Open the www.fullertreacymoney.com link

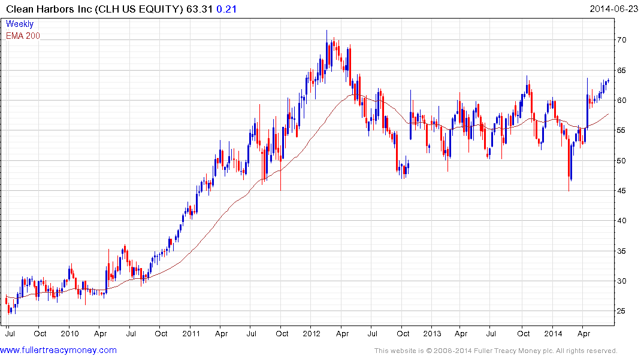[58, 350]
